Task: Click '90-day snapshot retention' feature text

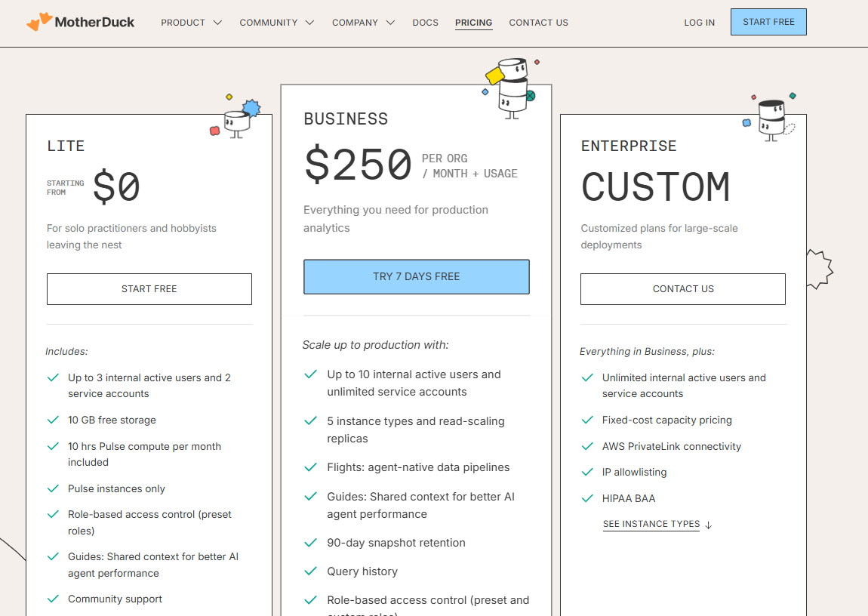Action: click(396, 543)
